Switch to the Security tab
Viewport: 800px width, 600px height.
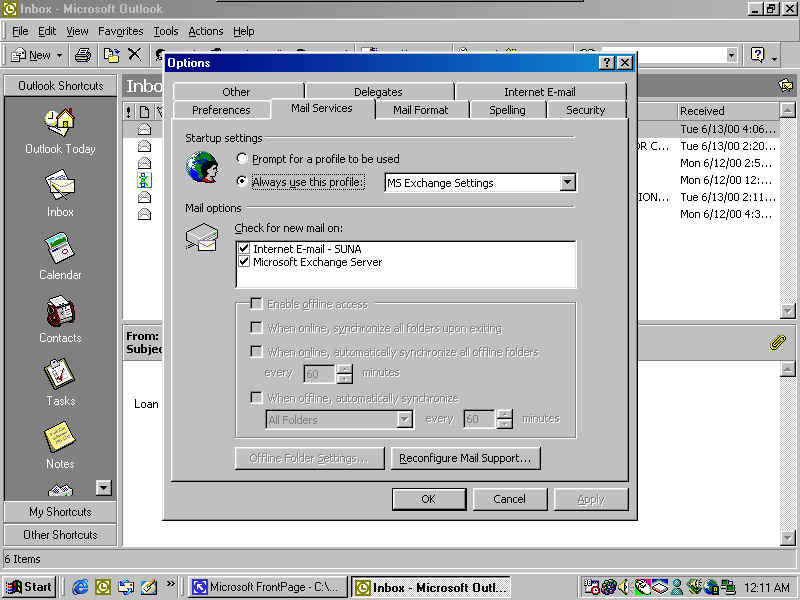click(x=585, y=110)
